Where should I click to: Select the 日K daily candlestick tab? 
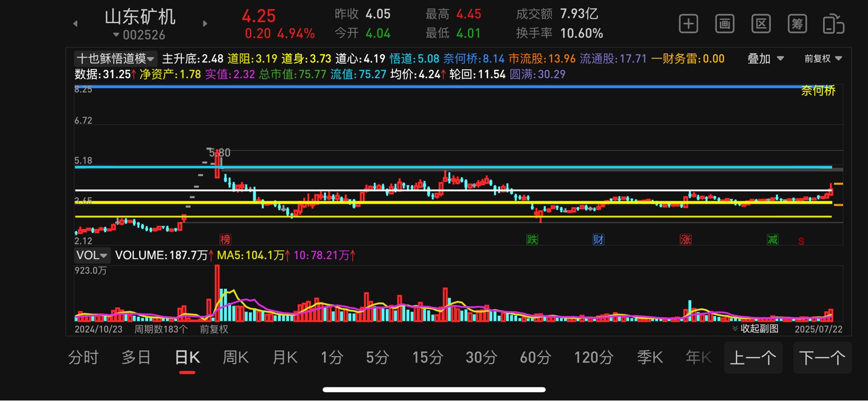pyautogui.click(x=187, y=358)
